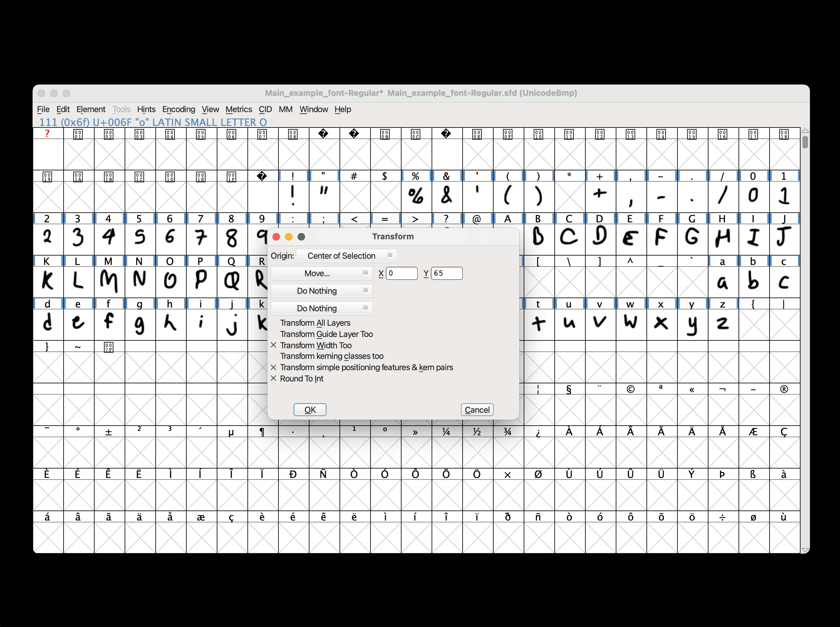Screen dimensions: 840x627
Task: Select the capital F glyph cell
Action: point(662,239)
